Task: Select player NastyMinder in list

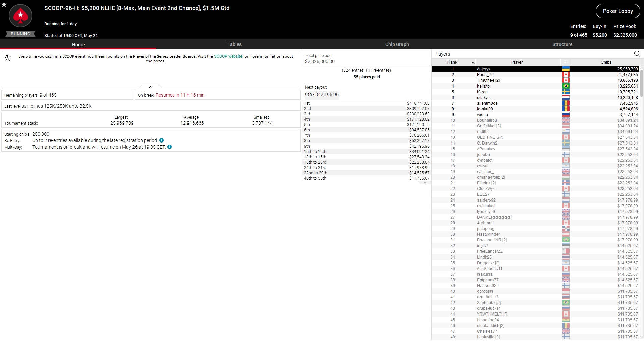Action: 535,234
